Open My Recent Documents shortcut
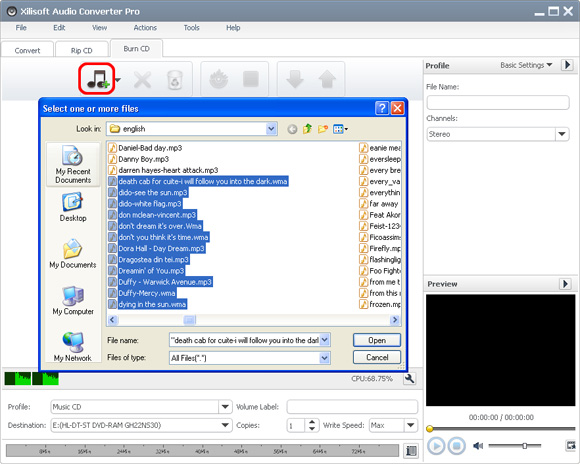580x464 pixels. [x=73, y=164]
